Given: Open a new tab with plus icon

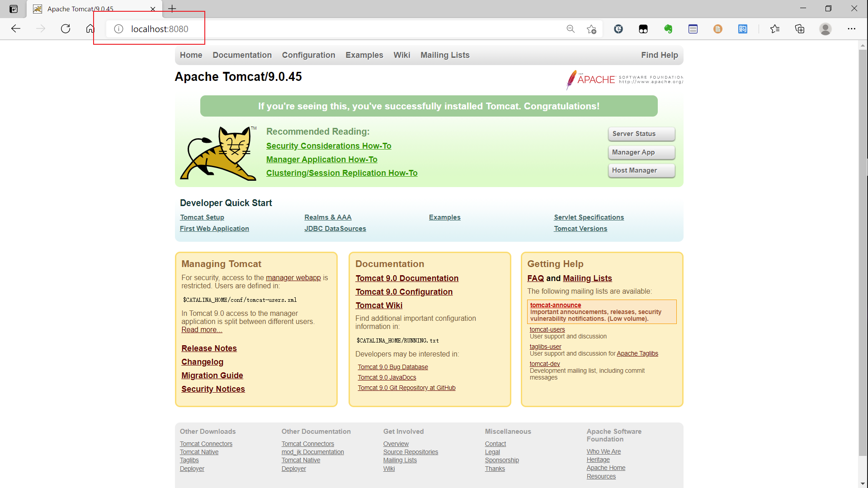Looking at the screenshot, I should (172, 9).
